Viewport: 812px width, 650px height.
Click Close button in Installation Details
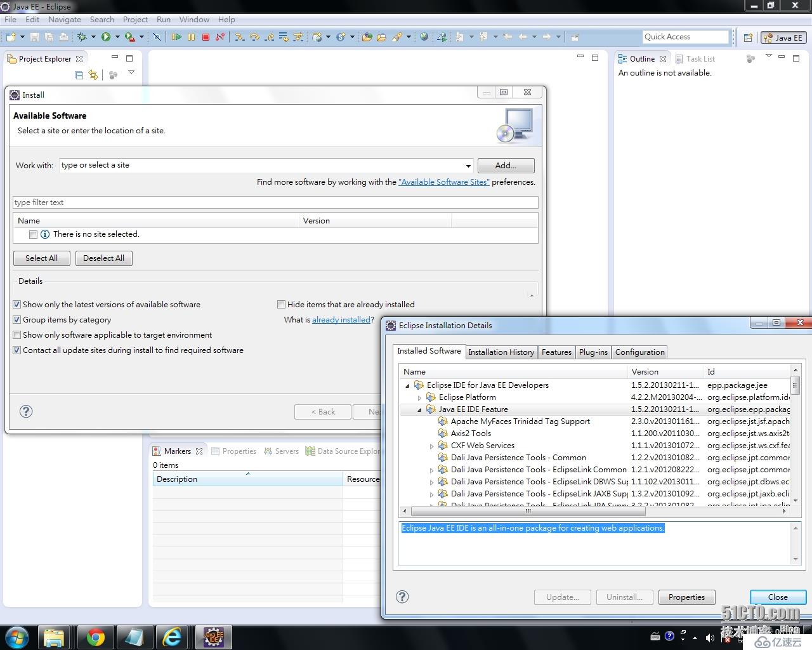tap(778, 597)
